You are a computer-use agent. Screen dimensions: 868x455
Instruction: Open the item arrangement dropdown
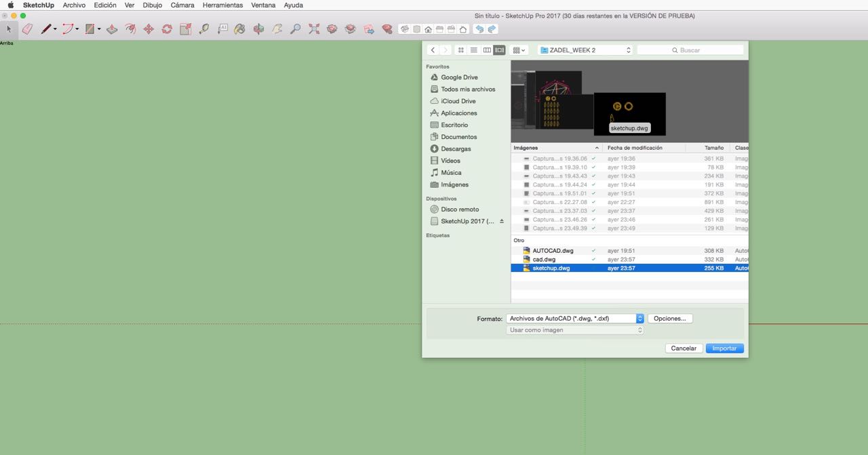coord(519,50)
